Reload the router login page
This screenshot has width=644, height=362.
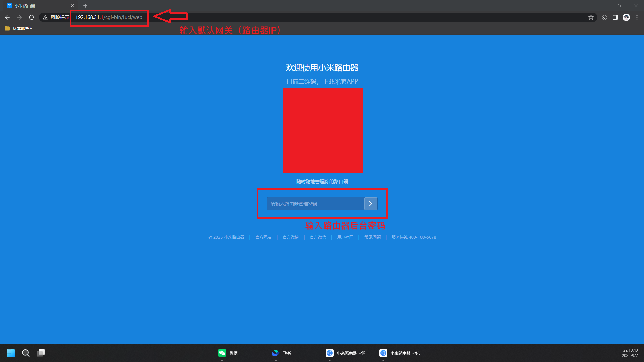coord(32,17)
